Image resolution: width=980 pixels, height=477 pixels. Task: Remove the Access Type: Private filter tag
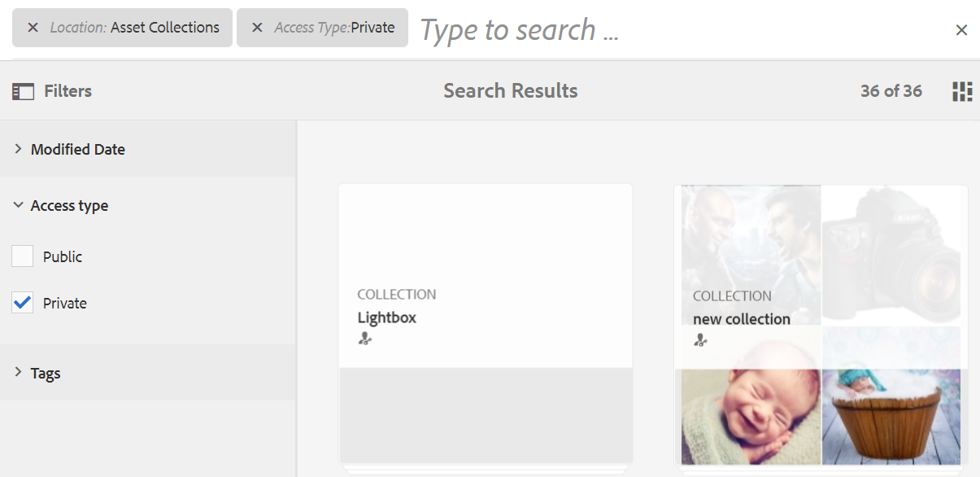tap(257, 28)
